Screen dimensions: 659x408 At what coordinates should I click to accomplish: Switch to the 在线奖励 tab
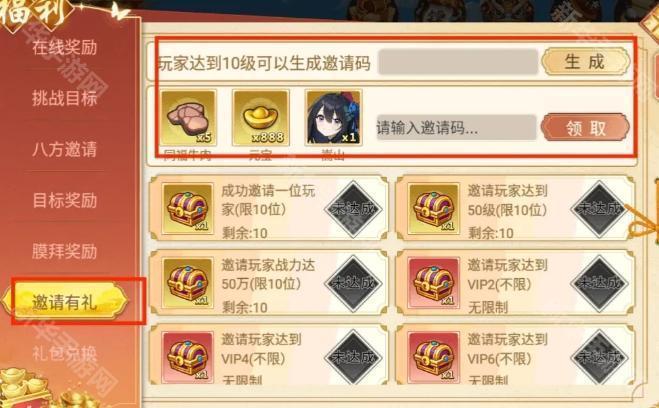coord(65,47)
